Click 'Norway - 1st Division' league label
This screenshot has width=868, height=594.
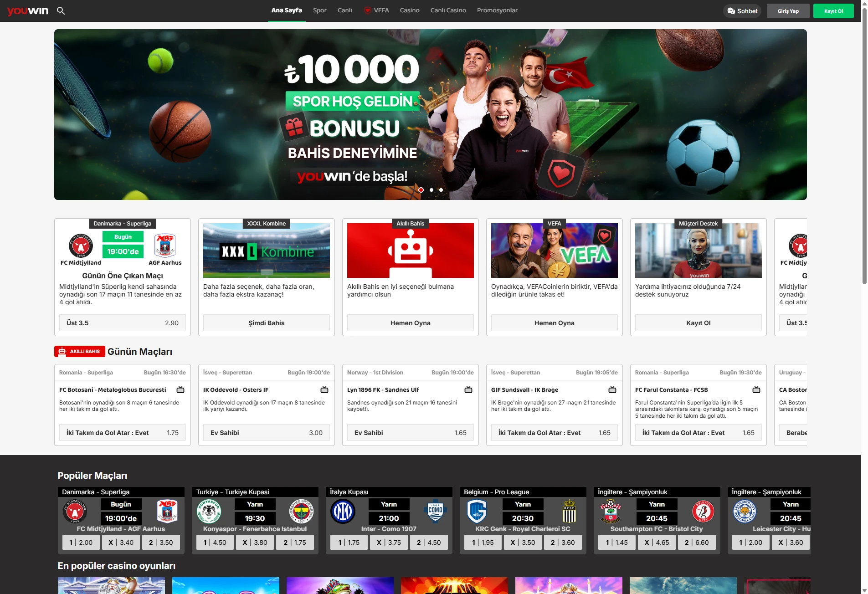click(375, 373)
